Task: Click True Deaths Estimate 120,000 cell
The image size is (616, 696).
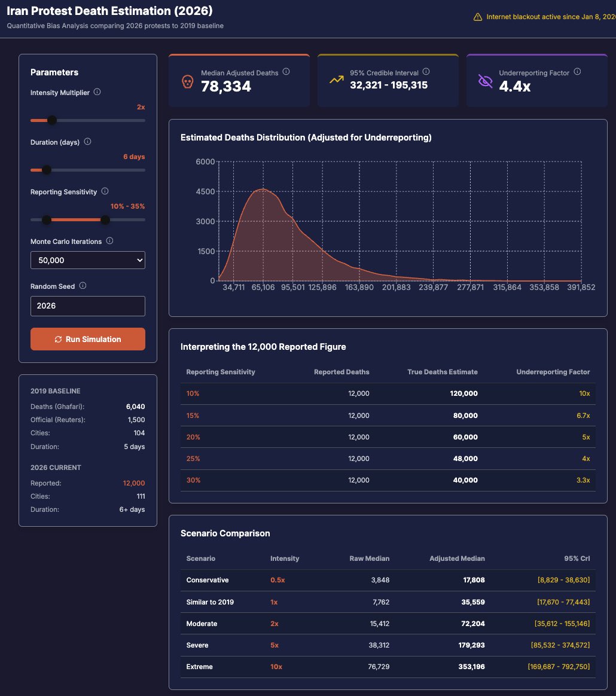Action: [463, 393]
